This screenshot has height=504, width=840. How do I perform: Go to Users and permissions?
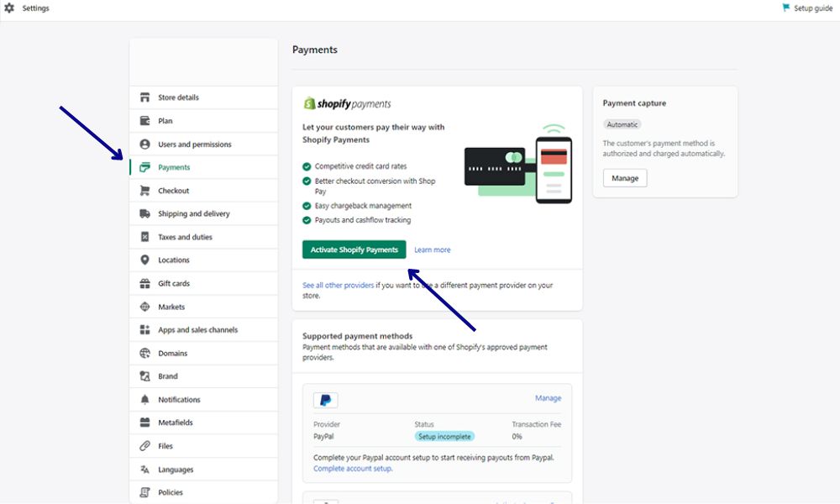(203, 144)
